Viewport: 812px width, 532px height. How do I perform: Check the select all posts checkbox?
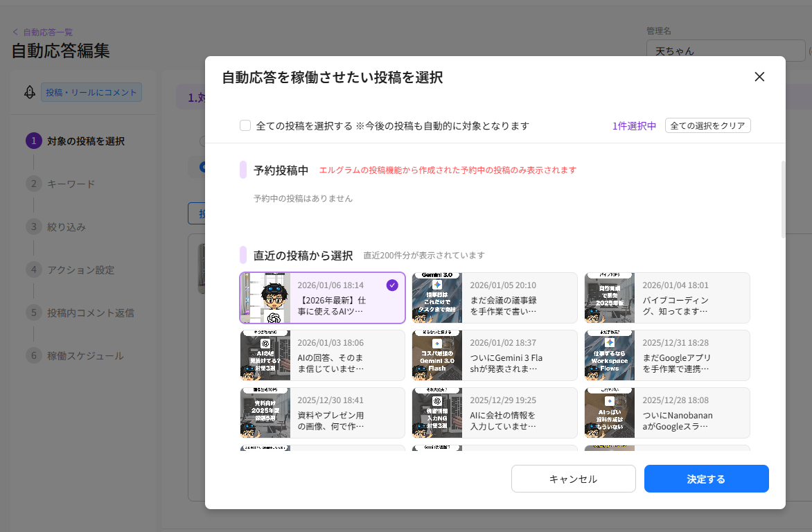tap(245, 125)
